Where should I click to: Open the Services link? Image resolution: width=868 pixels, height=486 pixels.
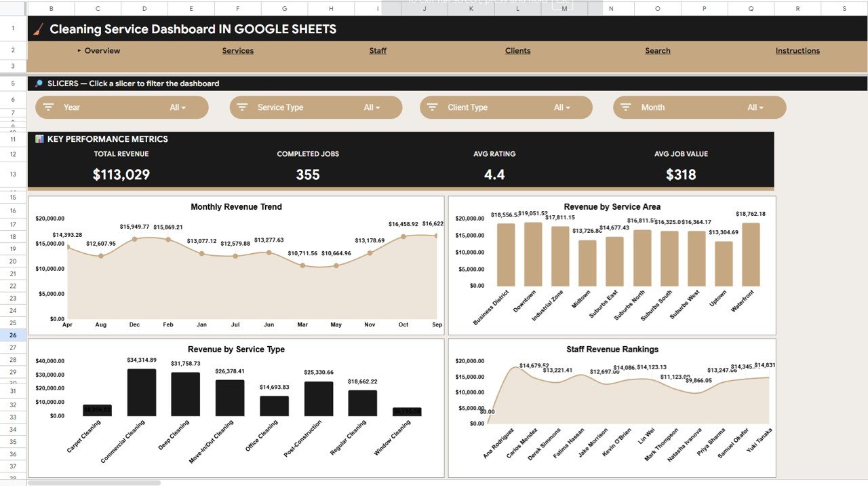[237, 50]
